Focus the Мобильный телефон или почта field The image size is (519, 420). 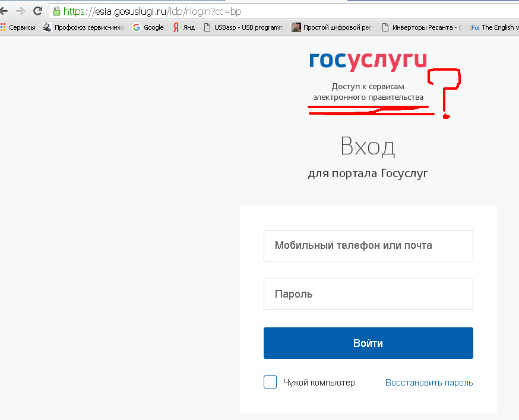coord(368,245)
